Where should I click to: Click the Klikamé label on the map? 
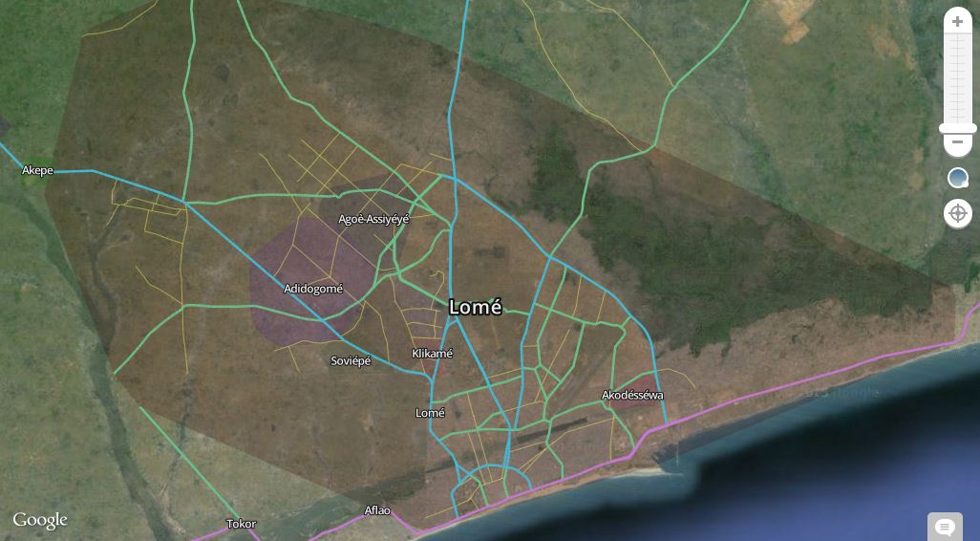click(433, 354)
